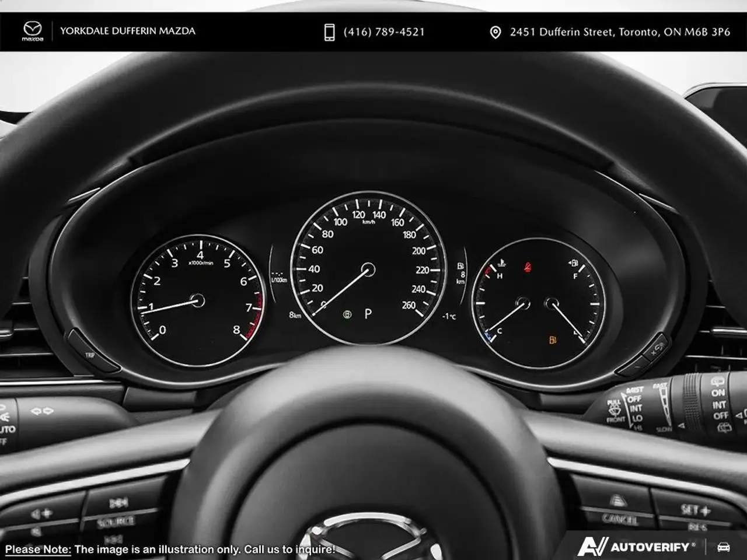Click the H on the temperature gauge

point(500,276)
